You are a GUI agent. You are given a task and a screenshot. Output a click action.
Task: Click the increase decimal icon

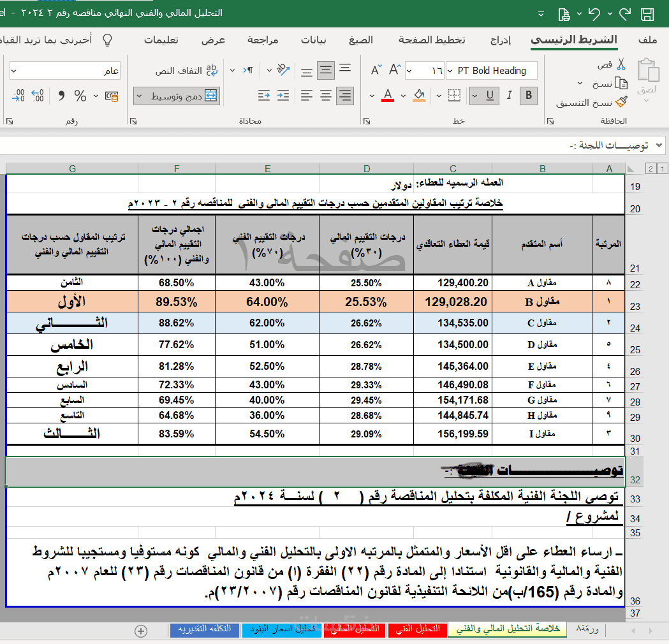point(38,96)
